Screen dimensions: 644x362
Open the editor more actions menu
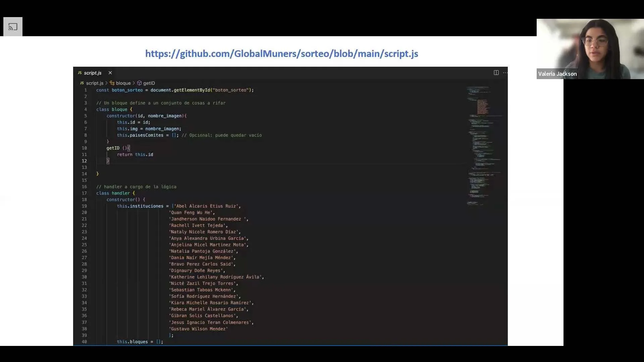click(505, 73)
